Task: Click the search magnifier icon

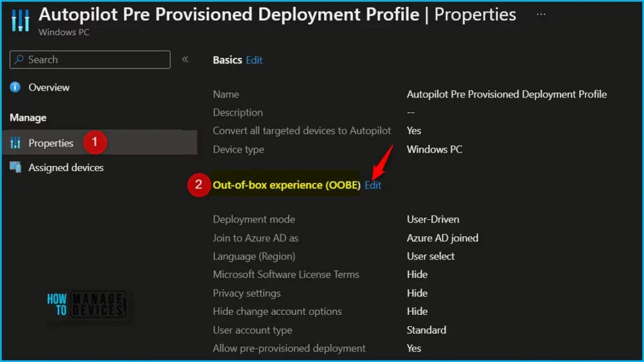Action: (19, 60)
